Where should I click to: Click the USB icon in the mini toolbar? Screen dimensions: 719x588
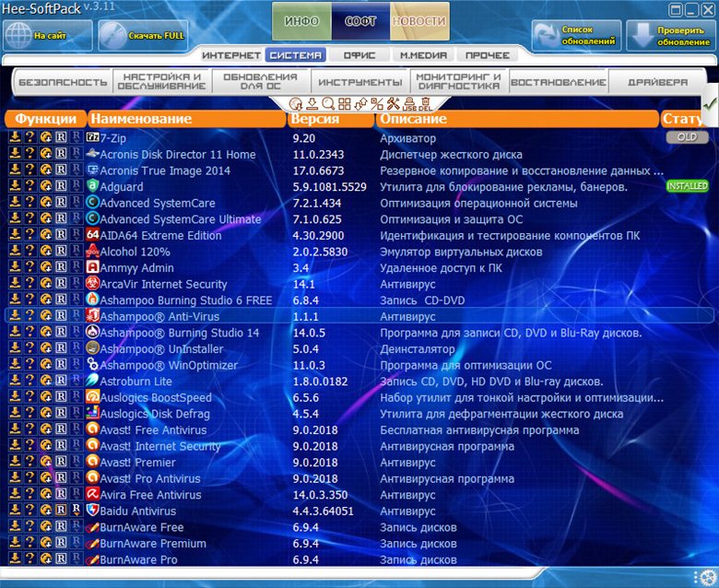tap(409, 104)
